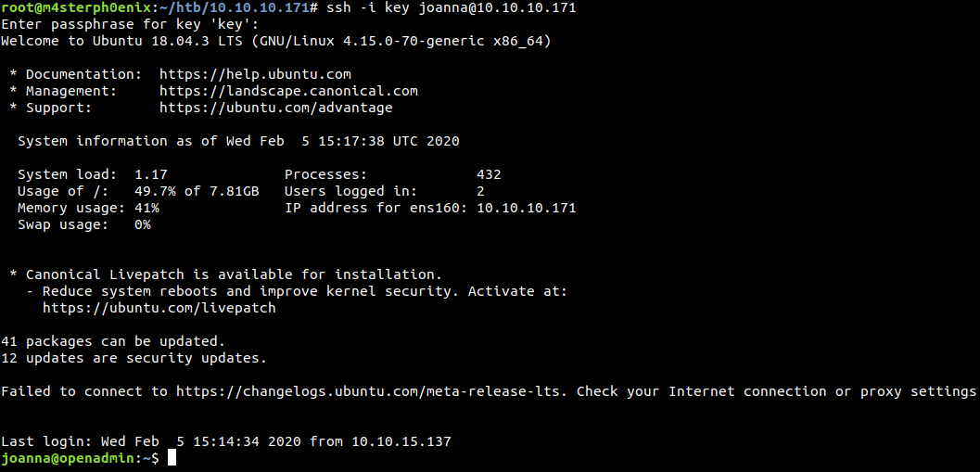Click the 'Enter passphrase for key' line
Screen dimensions: 980x472
tap(130, 25)
